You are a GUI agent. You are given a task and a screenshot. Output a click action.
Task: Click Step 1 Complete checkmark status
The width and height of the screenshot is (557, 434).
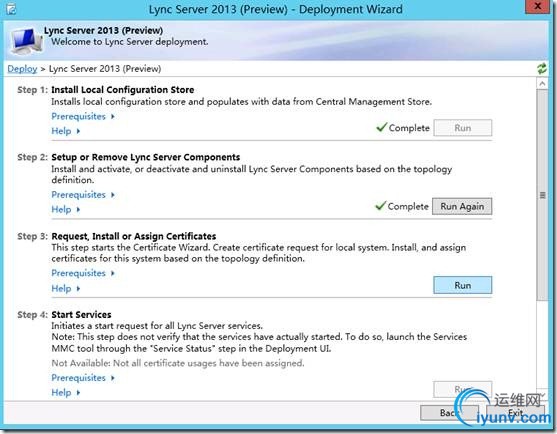pyautogui.click(x=403, y=128)
